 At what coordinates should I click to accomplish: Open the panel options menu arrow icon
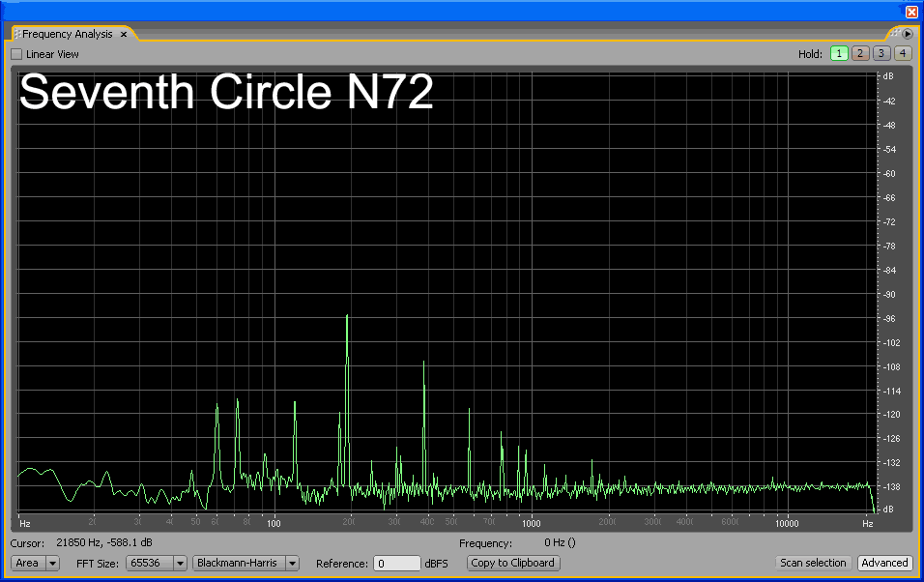pyautogui.click(x=908, y=34)
